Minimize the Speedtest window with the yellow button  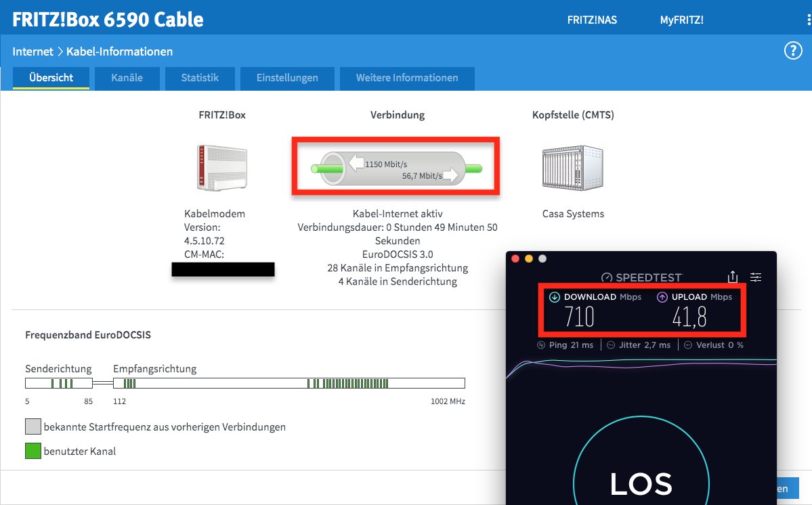click(x=529, y=259)
